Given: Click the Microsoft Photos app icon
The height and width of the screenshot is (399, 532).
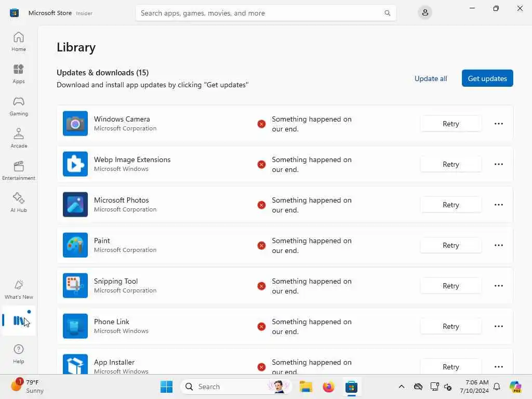Looking at the screenshot, I should (x=75, y=205).
